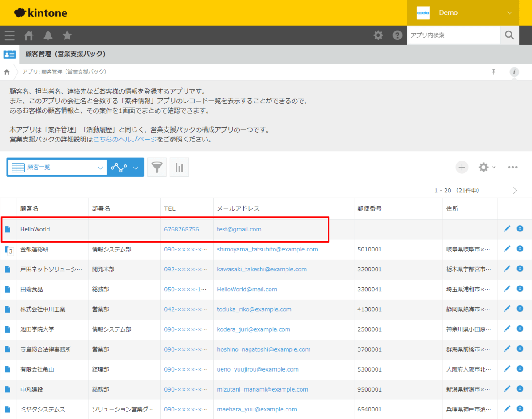Viewport: 532px width, 419px height.
Task: Open the bar chart aggregate view
Action: click(180, 167)
